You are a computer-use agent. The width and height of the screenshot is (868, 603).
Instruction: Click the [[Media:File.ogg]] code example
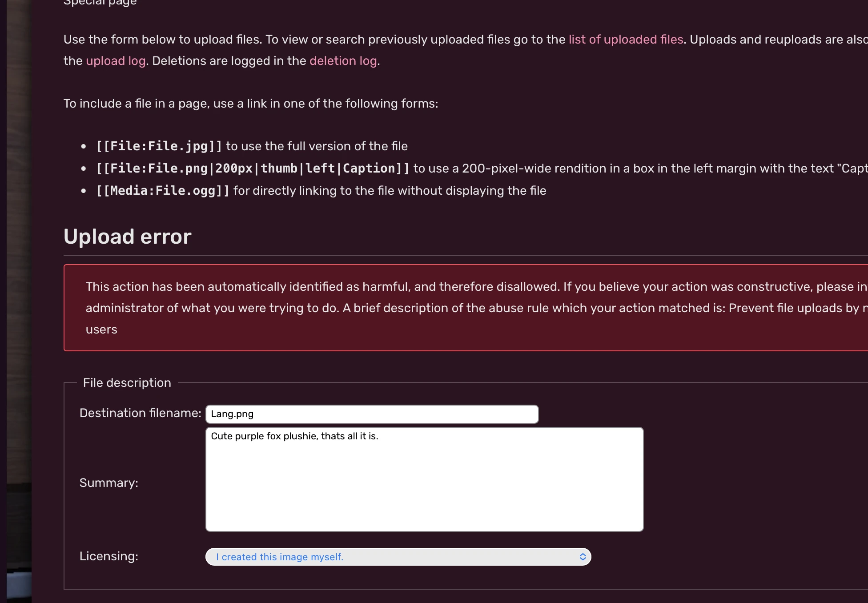coord(163,191)
